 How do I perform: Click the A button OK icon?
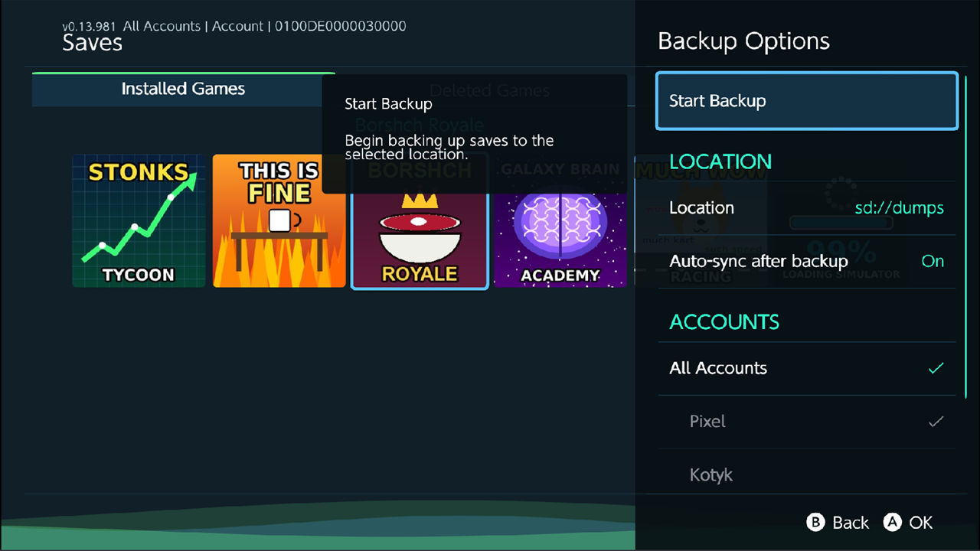click(892, 523)
